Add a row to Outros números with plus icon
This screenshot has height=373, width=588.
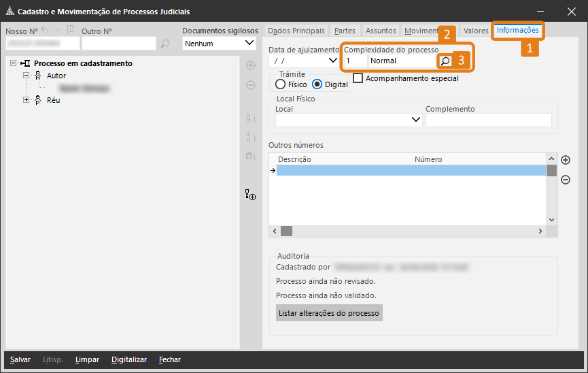[565, 160]
